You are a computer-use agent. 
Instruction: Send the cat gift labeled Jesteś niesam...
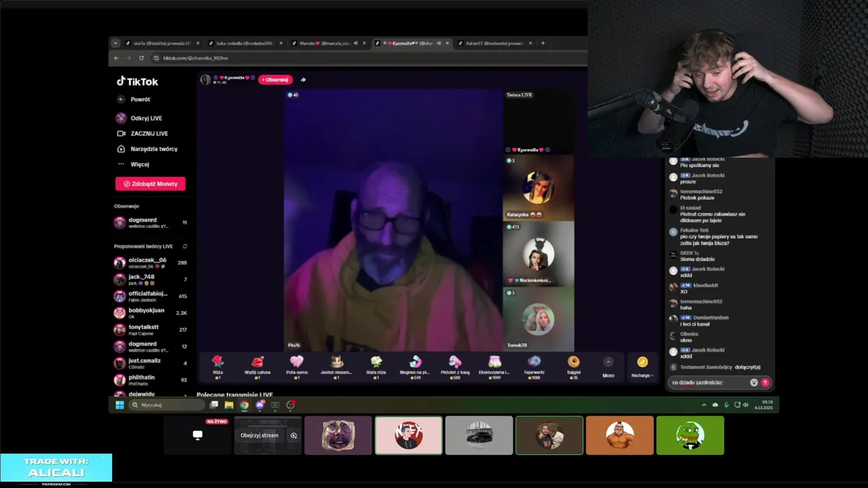336,366
